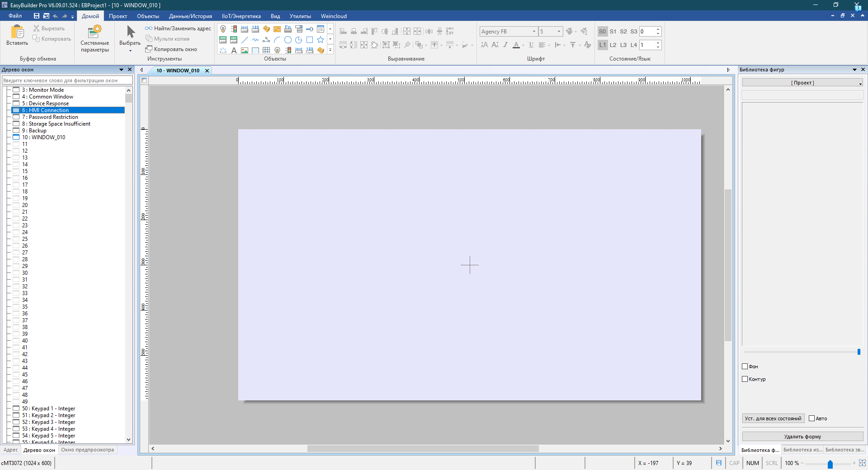The image size is (868, 470).
Task: Insert a bit lamp object from gallery
Action: tap(223, 29)
